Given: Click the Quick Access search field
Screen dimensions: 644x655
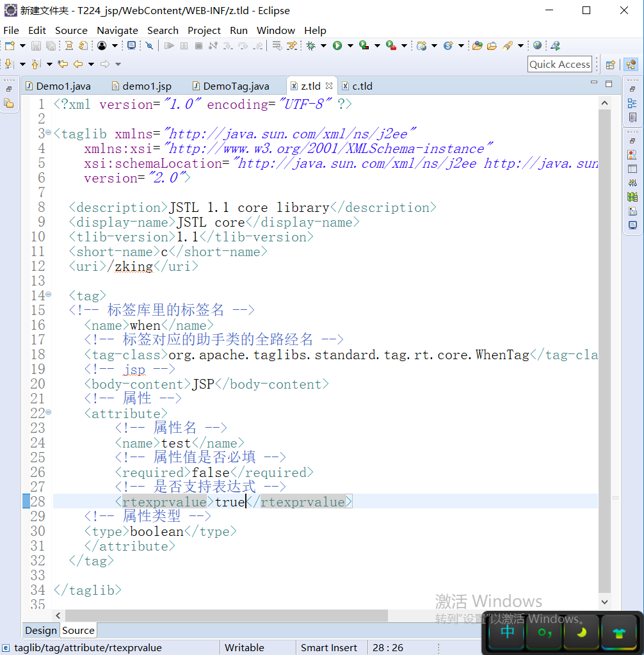Looking at the screenshot, I should tap(559, 64).
